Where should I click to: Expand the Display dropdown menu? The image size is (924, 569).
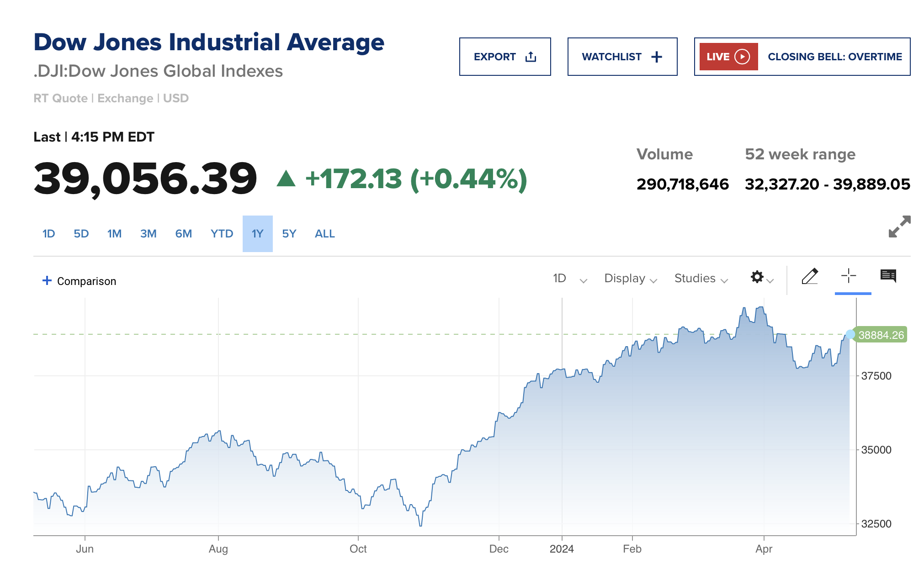630,279
